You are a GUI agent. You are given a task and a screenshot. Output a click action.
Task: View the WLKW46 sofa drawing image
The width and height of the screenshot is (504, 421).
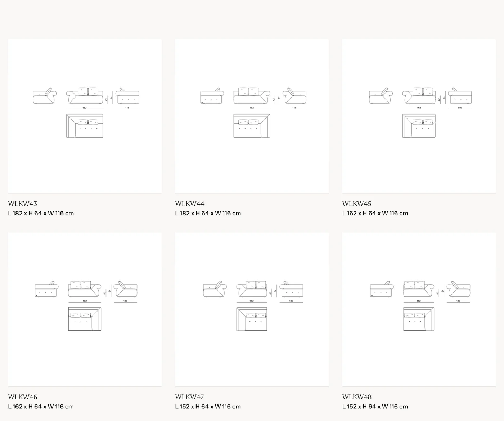point(85,309)
